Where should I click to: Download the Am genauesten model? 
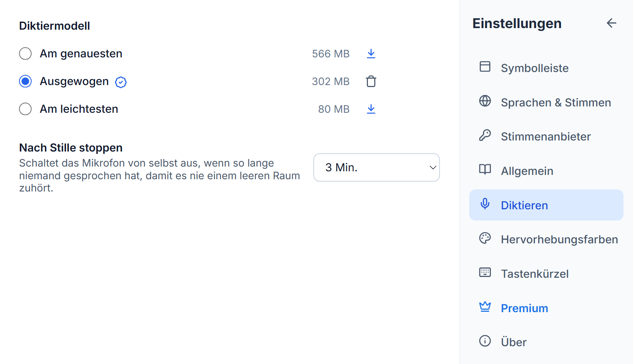[371, 53]
